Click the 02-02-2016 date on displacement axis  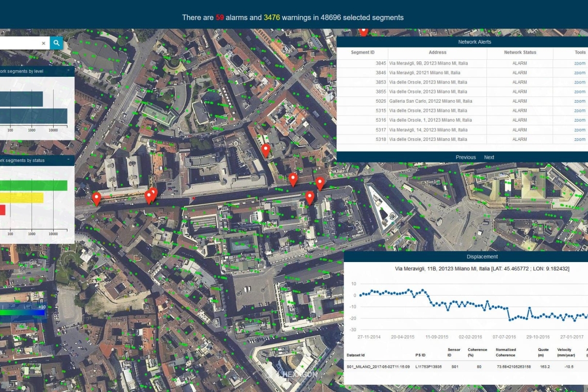point(470,337)
